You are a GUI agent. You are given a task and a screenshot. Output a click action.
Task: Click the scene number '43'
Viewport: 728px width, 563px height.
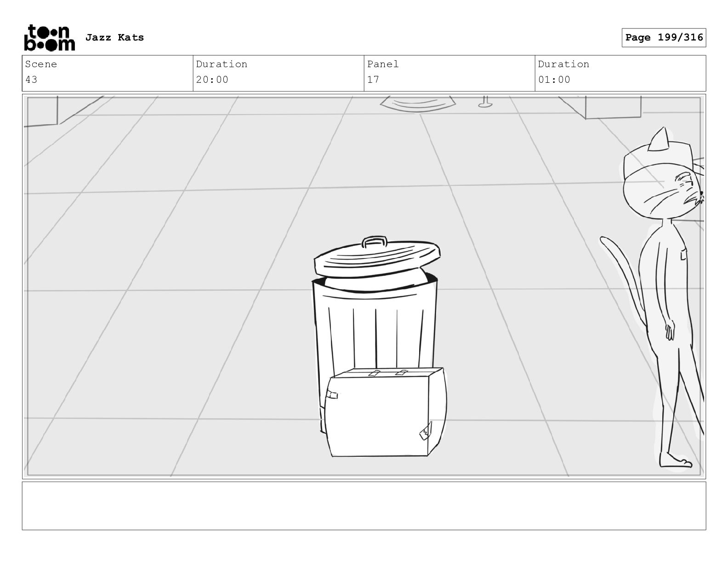31,80
